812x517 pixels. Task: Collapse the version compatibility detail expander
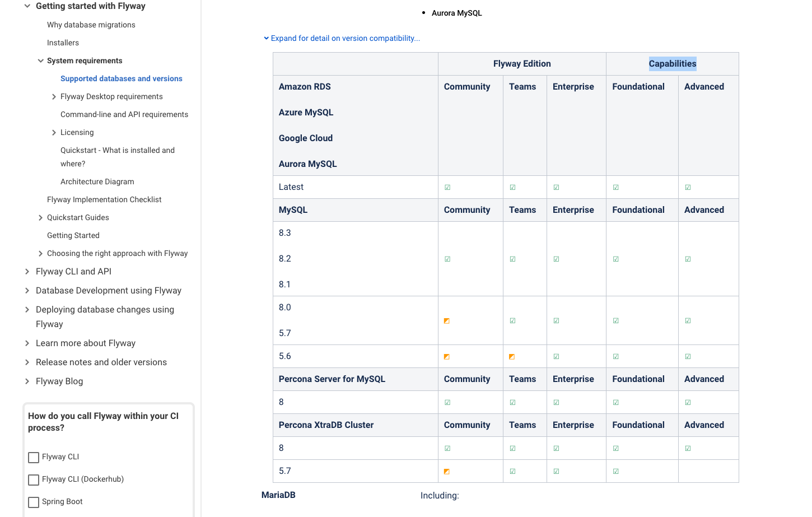pyautogui.click(x=342, y=39)
